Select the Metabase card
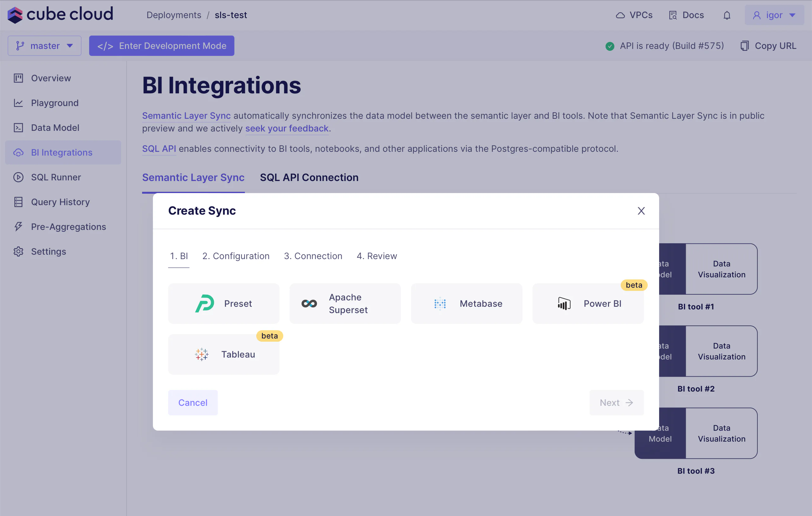Viewport: 812px width, 516px height. pos(466,303)
